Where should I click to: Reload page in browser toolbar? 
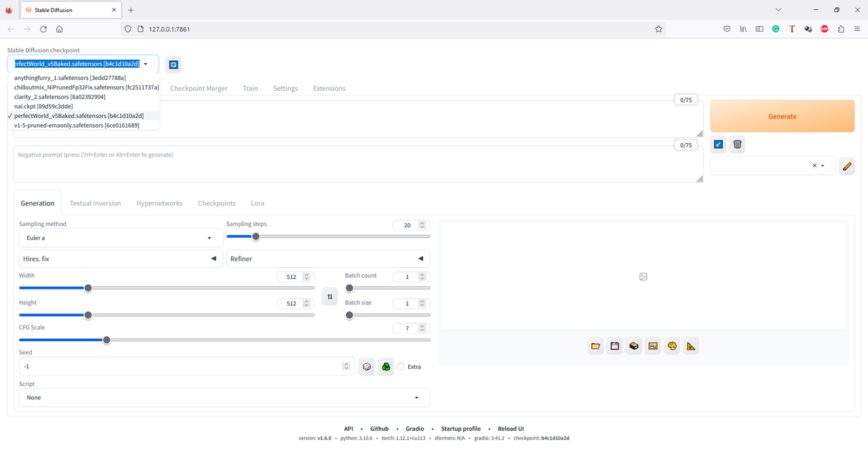43,29
